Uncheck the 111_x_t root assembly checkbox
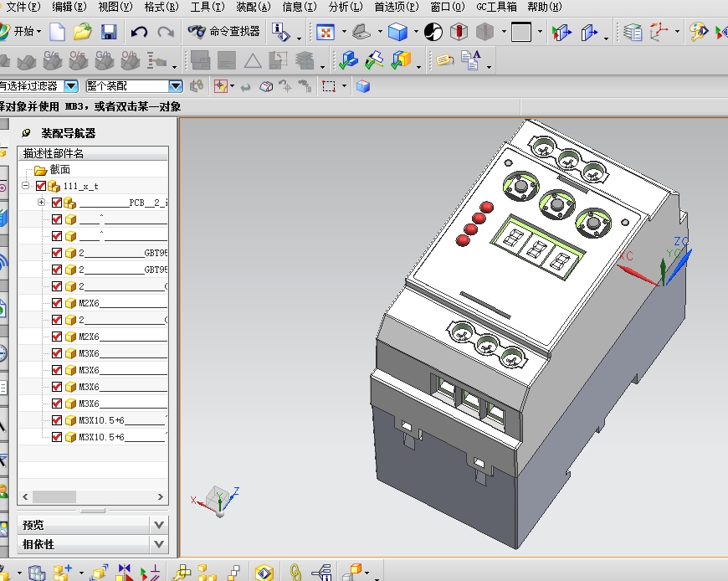This screenshot has width=728, height=581. [x=41, y=186]
